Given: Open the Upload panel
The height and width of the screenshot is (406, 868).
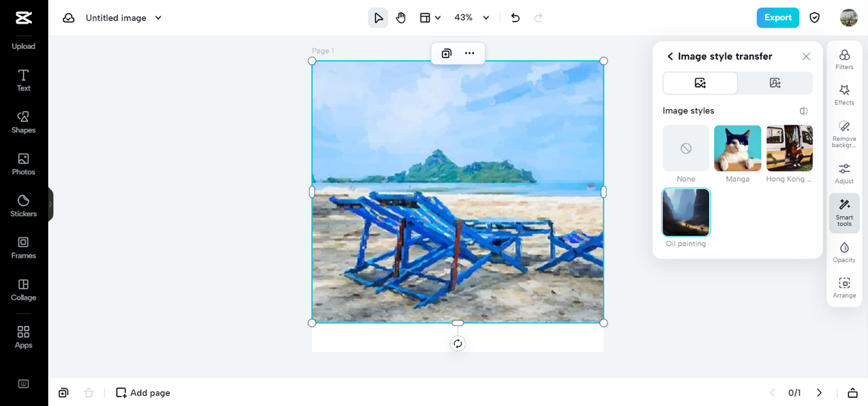Looking at the screenshot, I should pyautogui.click(x=24, y=46).
